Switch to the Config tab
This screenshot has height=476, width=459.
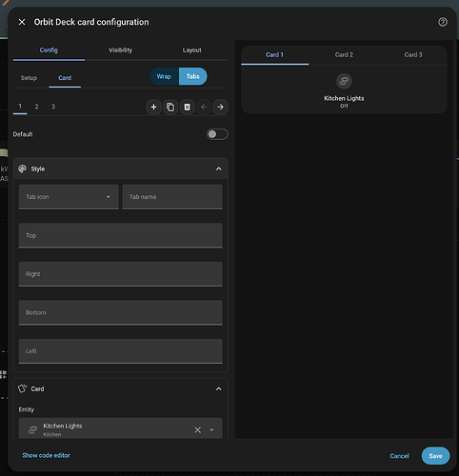49,50
